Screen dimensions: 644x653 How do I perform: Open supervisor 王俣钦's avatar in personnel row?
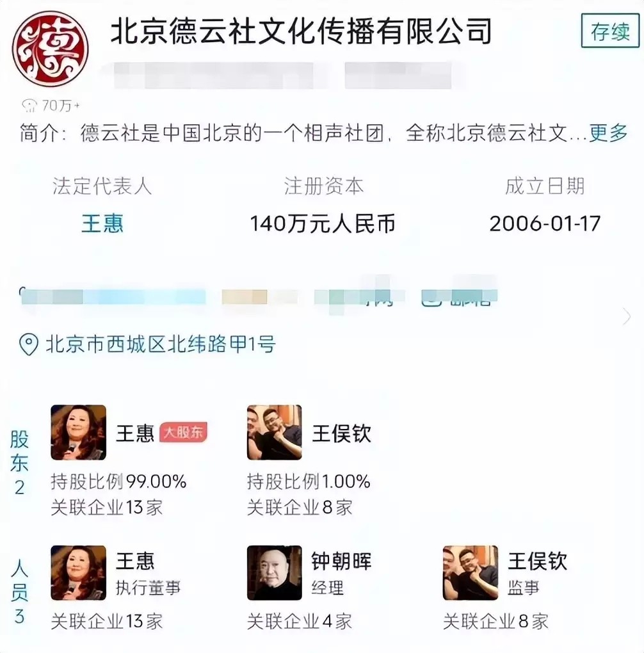point(471,573)
